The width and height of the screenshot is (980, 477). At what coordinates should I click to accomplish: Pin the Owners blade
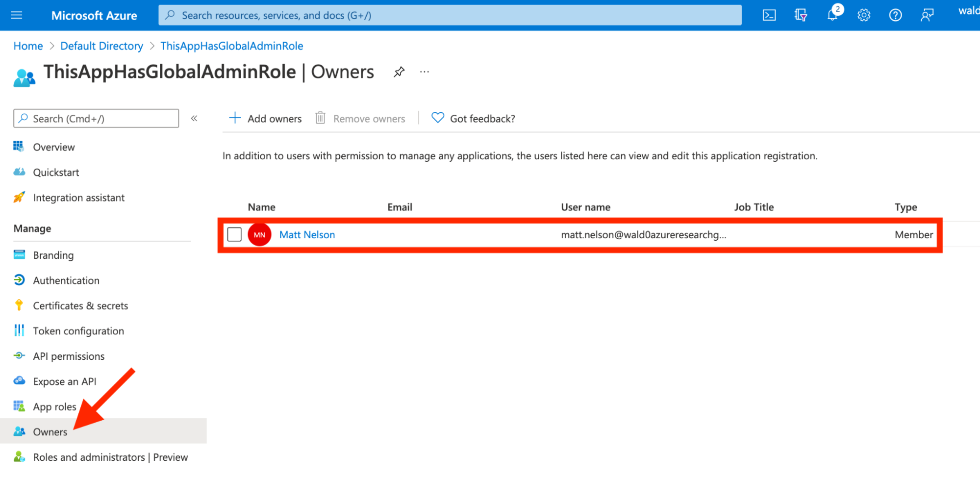[x=399, y=72]
